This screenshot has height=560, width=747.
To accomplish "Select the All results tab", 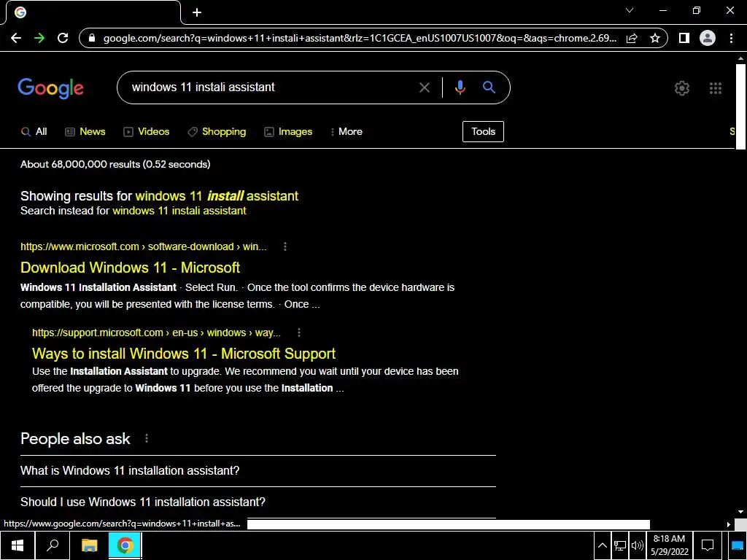I will (34, 132).
